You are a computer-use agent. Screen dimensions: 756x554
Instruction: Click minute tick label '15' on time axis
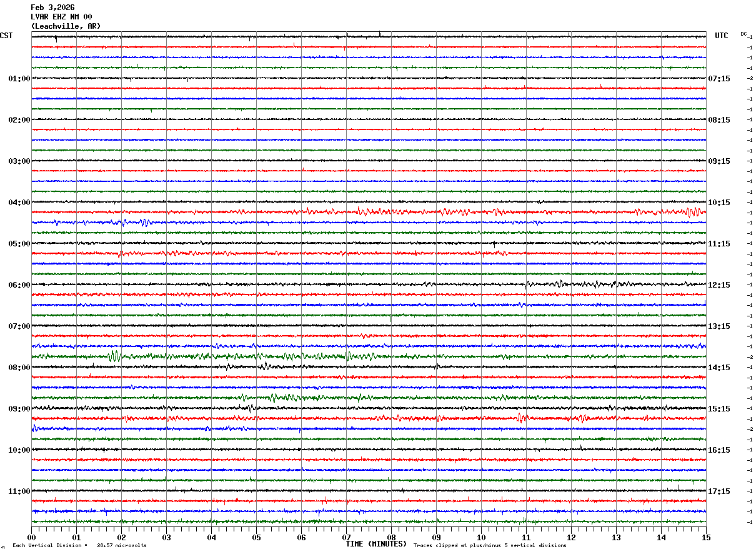click(x=706, y=537)
